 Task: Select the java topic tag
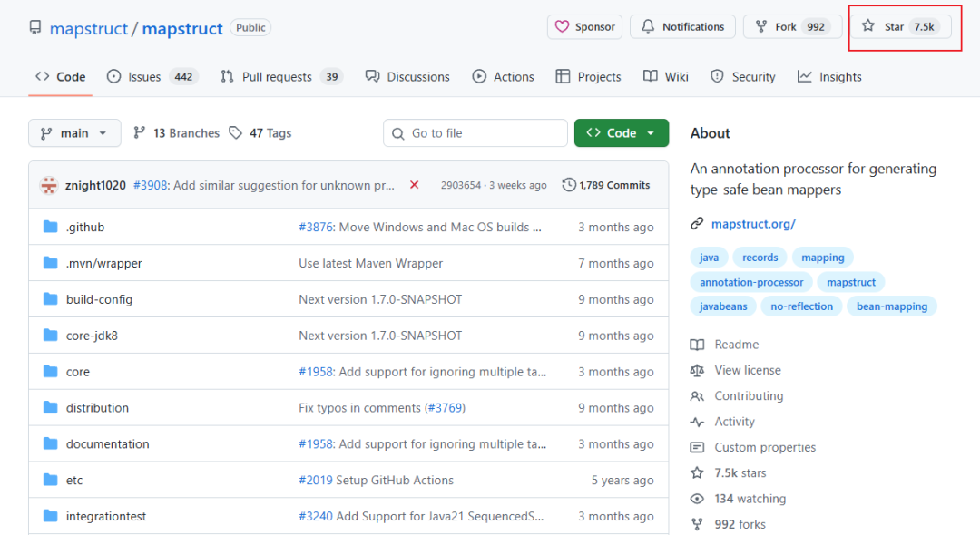(x=709, y=258)
